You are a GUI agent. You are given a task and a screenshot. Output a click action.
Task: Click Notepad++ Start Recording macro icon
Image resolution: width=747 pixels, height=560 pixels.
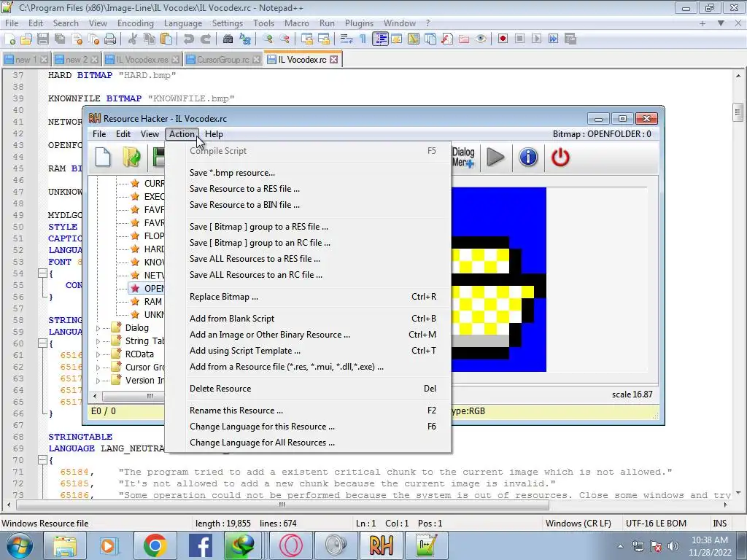tap(503, 39)
